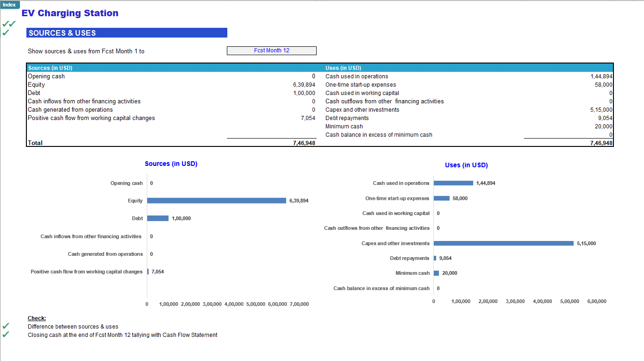Click checkmark beside Difference between sources & uses

(x=6, y=326)
